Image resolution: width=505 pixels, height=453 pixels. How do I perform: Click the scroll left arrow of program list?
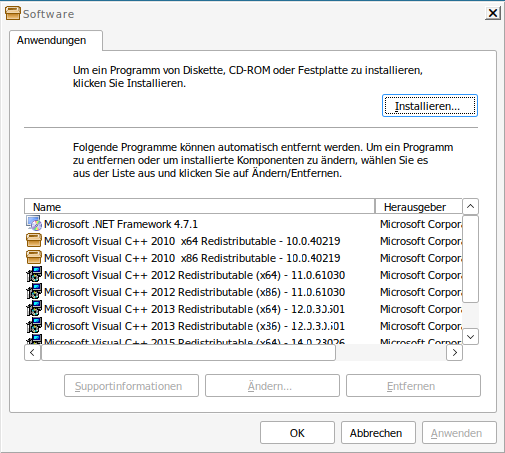click(32, 352)
